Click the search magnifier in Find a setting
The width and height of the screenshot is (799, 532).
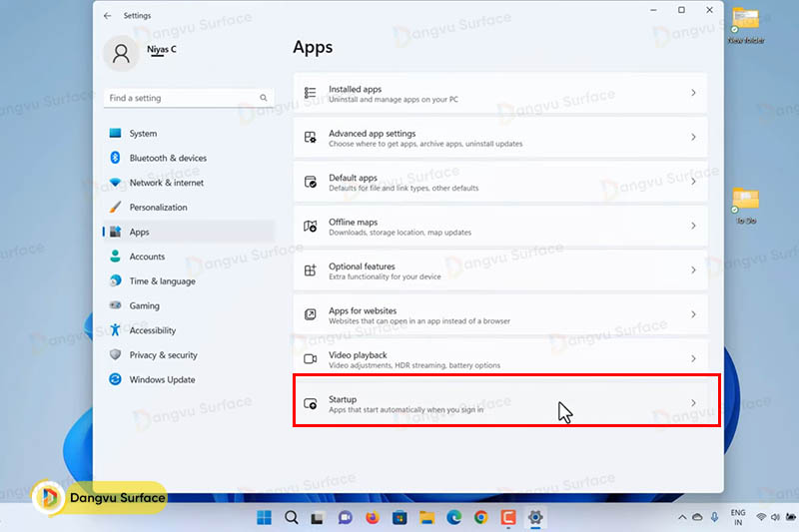[265, 98]
